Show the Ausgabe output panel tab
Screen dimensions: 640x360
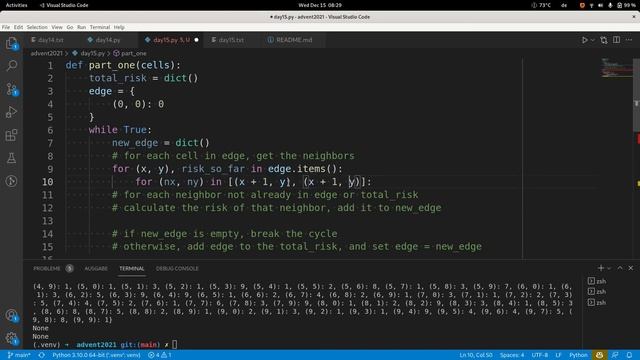click(x=96, y=269)
